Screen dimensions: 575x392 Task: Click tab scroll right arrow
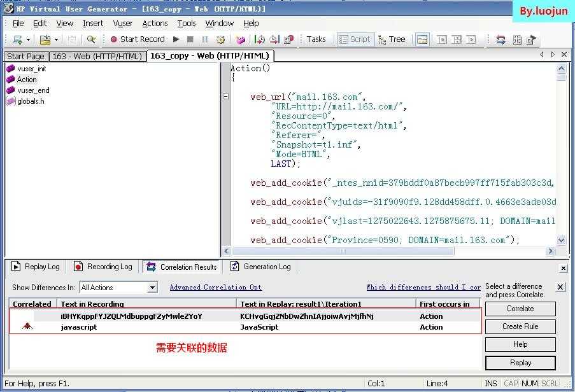coord(553,55)
